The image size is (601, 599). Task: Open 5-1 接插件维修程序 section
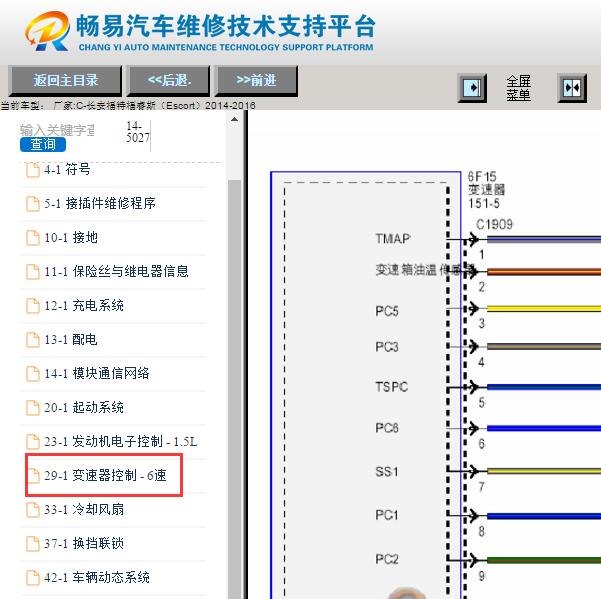[100, 203]
